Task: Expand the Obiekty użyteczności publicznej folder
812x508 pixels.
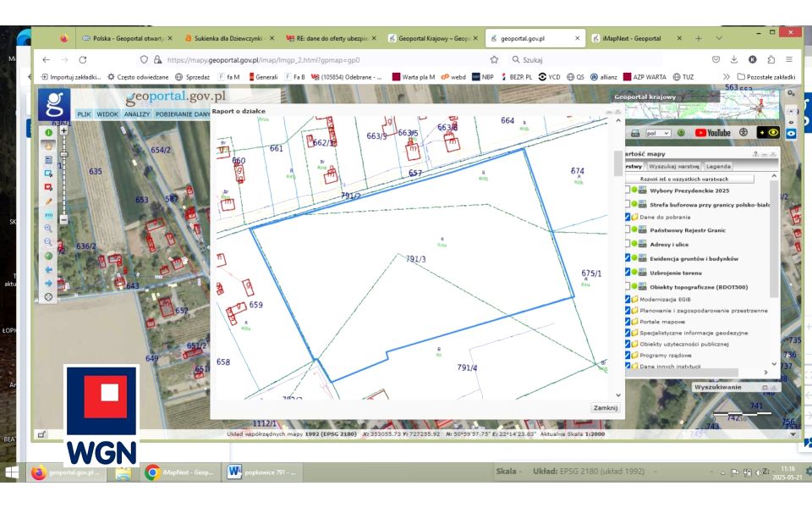Action: [x=634, y=344]
